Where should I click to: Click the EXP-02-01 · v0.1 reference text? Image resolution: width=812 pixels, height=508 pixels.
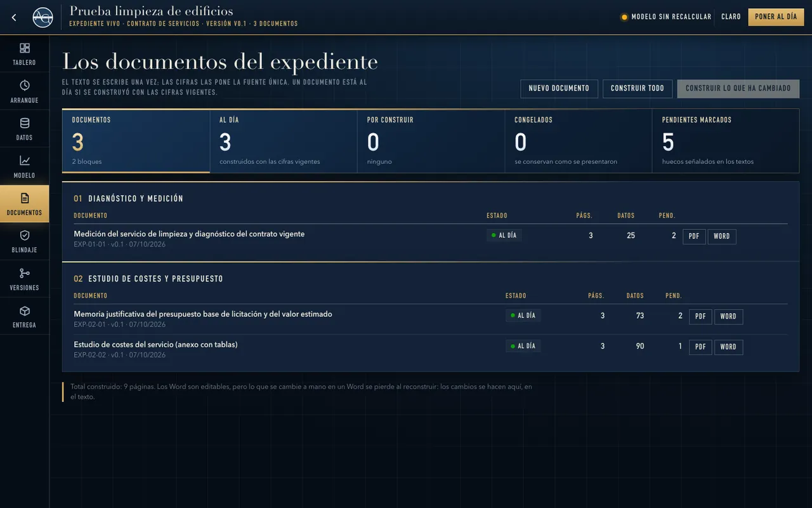pos(119,324)
